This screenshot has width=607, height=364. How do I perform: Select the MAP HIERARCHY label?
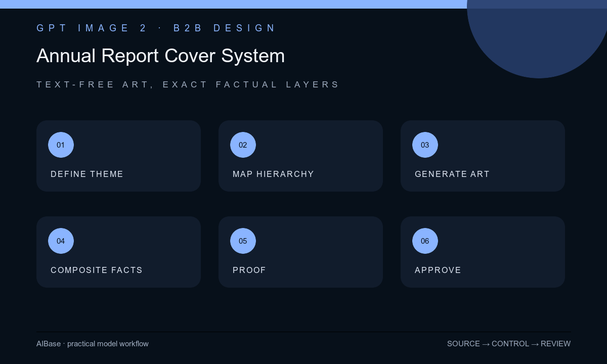pos(273,174)
